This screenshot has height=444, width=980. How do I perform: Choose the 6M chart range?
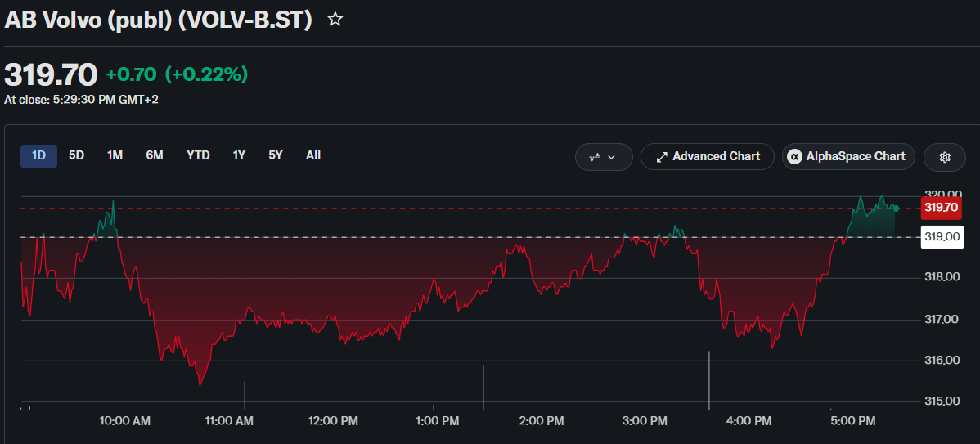155,156
